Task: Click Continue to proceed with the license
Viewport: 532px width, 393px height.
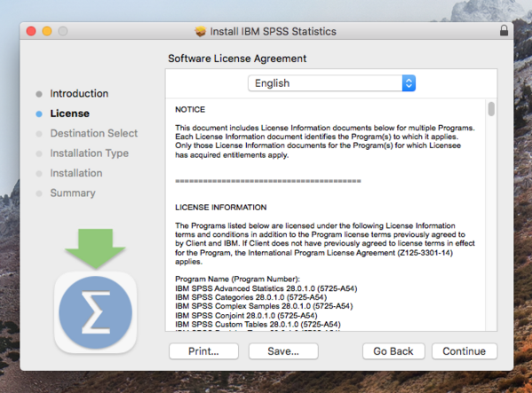Action: click(465, 351)
